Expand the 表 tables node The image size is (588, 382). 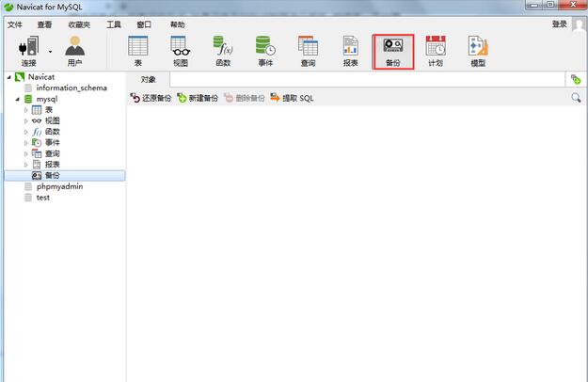pyautogui.click(x=26, y=110)
